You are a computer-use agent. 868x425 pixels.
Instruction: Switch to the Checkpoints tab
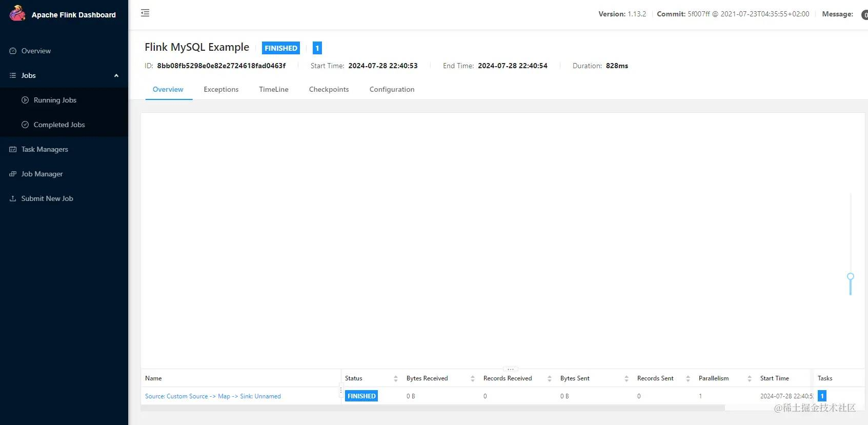(329, 89)
